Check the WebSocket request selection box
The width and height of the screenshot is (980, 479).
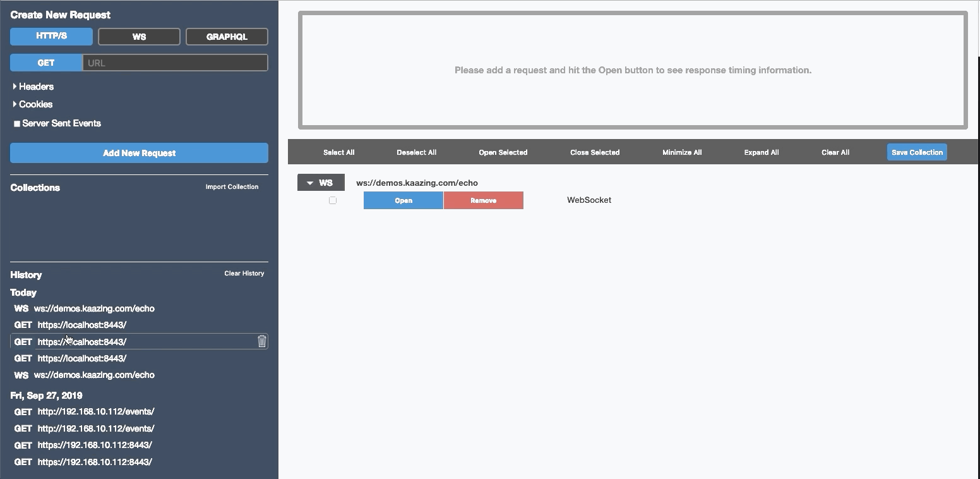tap(333, 200)
